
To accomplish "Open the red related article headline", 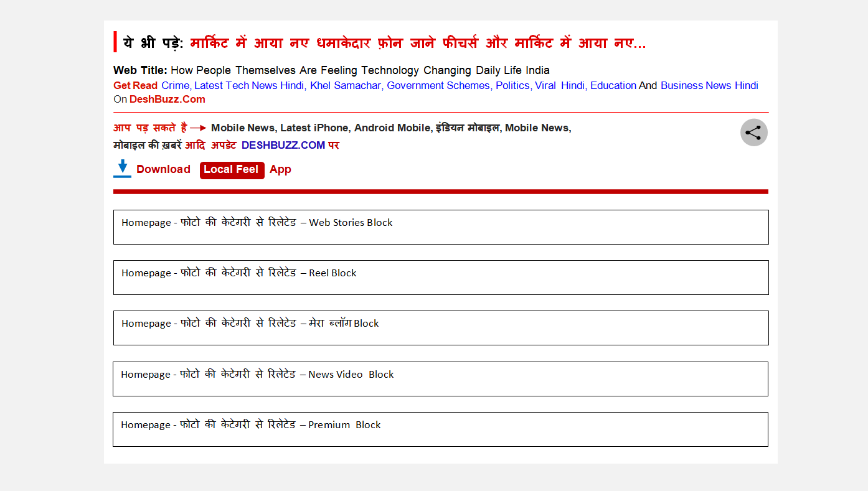I will coord(418,44).
